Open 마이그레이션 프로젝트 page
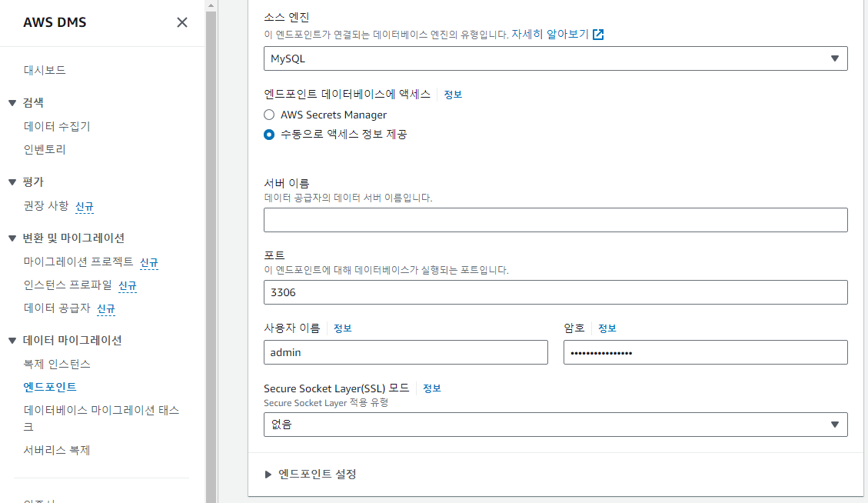This screenshot has height=503, width=868. pyautogui.click(x=78, y=261)
